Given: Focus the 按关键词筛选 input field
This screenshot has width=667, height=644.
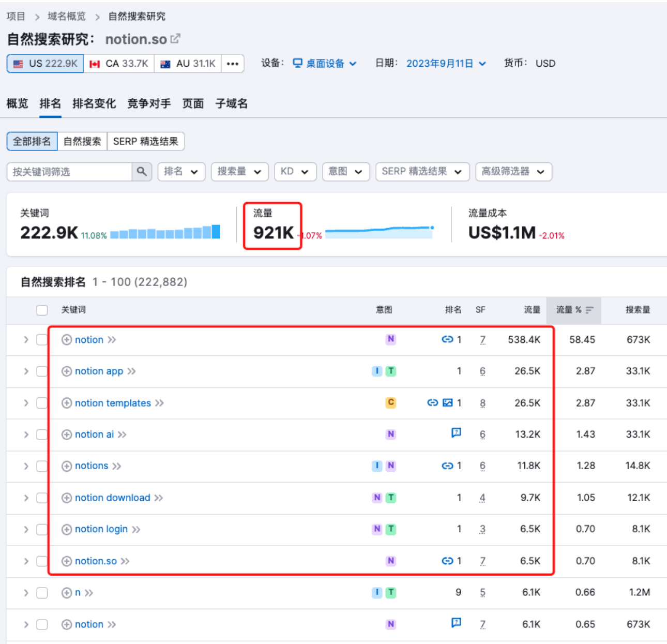Looking at the screenshot, I should 70,172.
